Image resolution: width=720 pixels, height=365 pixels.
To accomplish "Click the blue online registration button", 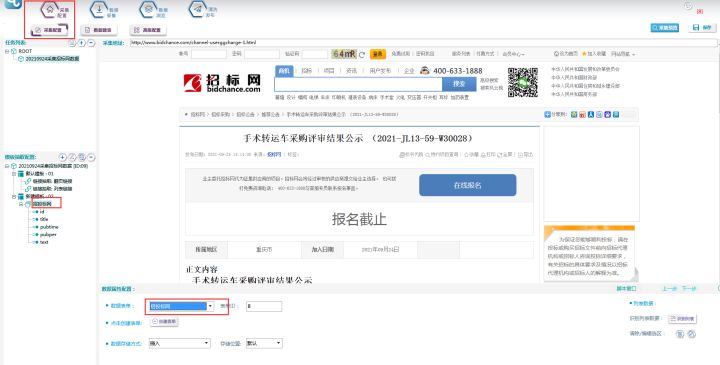I will [467, 185].
